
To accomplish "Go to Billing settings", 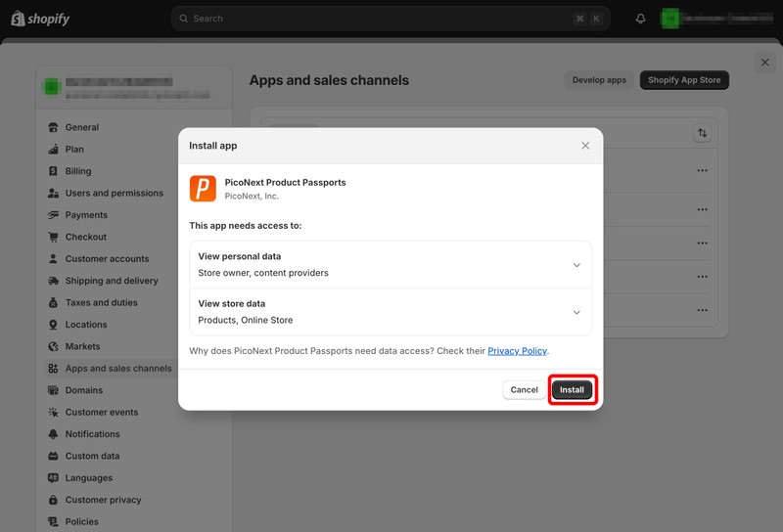I will point(78,171).
